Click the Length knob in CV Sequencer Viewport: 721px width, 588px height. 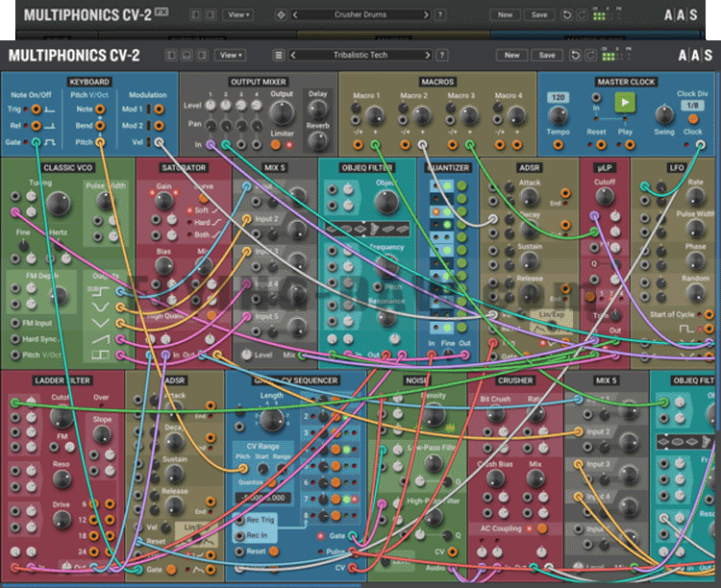coord(272,418)
